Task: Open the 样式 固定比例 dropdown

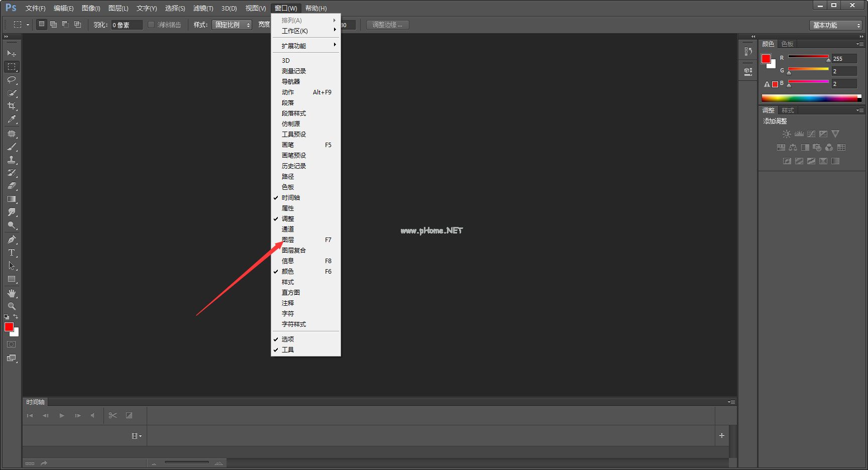Action: coord(232,25)
